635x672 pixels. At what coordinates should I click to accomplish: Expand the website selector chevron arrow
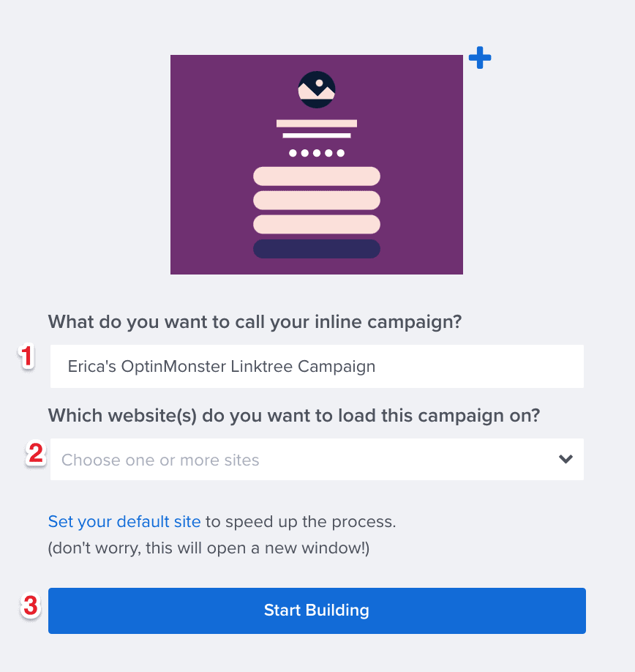pyautogui.click(x=565, y=460)
